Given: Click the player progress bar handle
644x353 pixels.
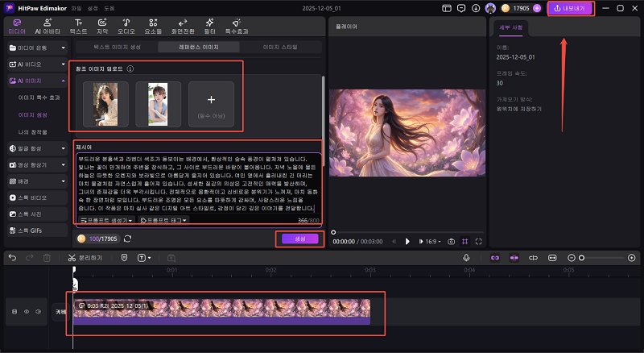Looking at the screenshot, I should tap(333, 232).
